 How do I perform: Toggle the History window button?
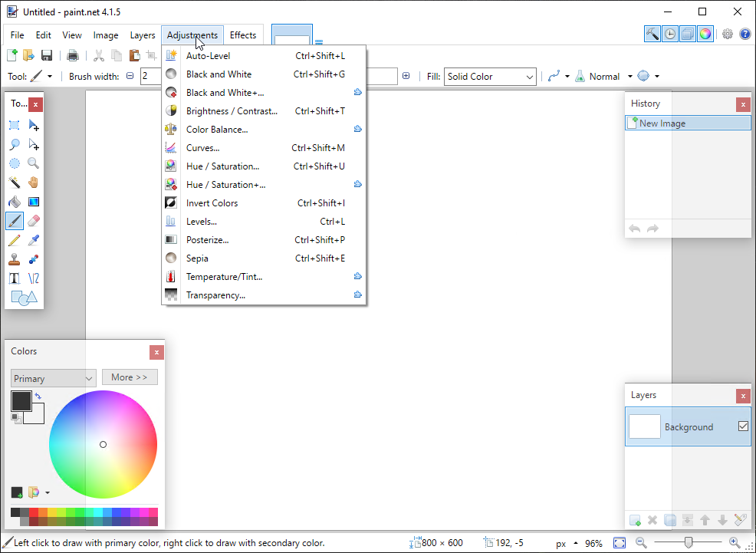(x=670, y=34)
